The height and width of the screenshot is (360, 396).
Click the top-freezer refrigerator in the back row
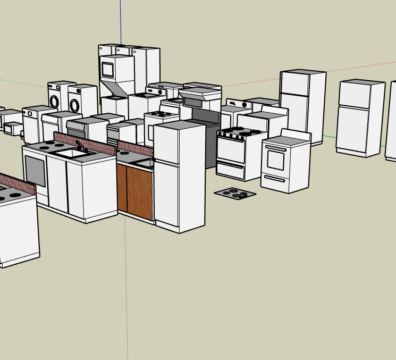[303, 107]
